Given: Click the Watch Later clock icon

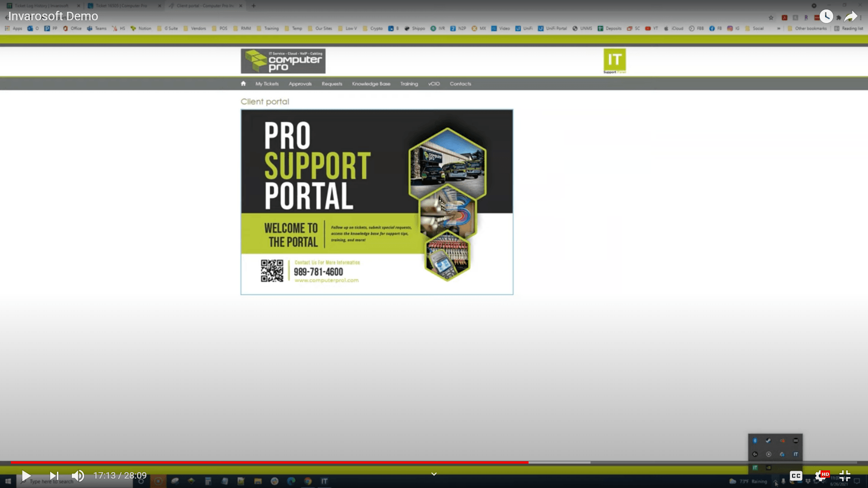Looking at the screenshot, I should (826, 17).
